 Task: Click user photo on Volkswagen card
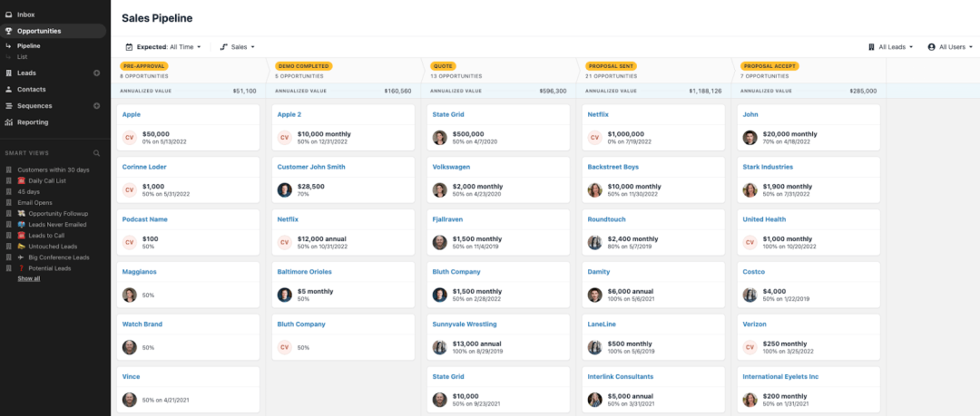coord(439,189)
